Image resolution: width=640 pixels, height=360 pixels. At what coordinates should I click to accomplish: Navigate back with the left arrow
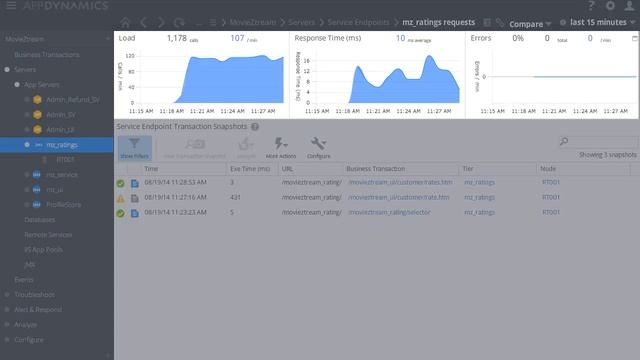pyautogui.click(x=144, y=22)
